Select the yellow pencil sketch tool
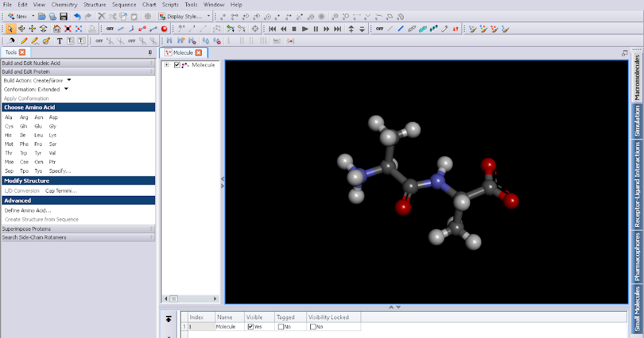This screenshot has width=644, height=338. click(24, 40)
